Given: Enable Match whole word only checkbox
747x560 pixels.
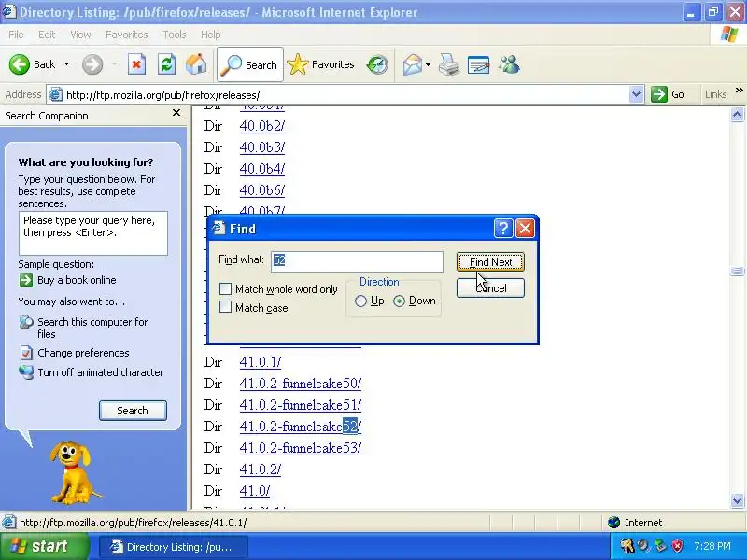Looking at the screenshot, I should (x=225, y=289).
